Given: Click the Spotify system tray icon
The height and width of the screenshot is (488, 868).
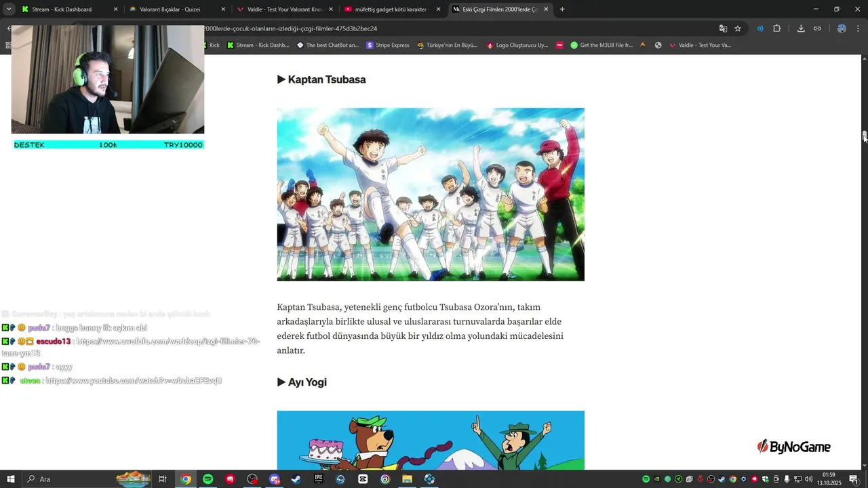Looking at the screenshot, I should (646, 479).
